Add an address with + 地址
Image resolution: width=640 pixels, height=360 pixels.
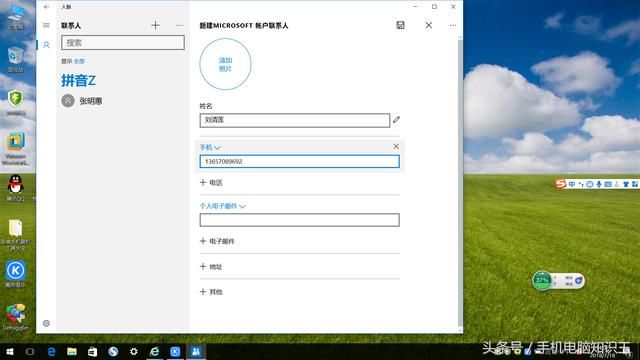pyautogui.click(x=211, y=267)
